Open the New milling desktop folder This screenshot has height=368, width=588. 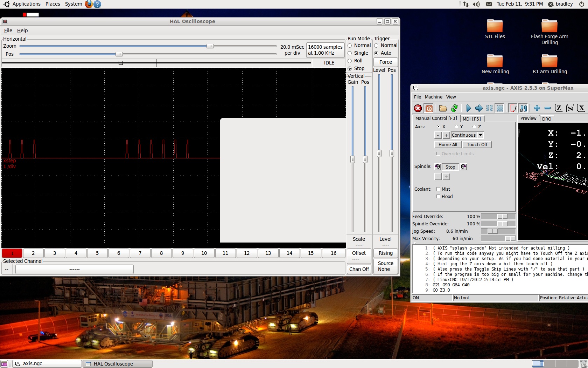tap(495, 64)
